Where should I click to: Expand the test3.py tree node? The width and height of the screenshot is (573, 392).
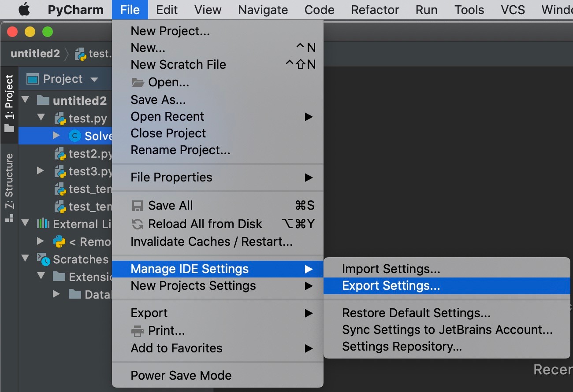coord(41,170)
